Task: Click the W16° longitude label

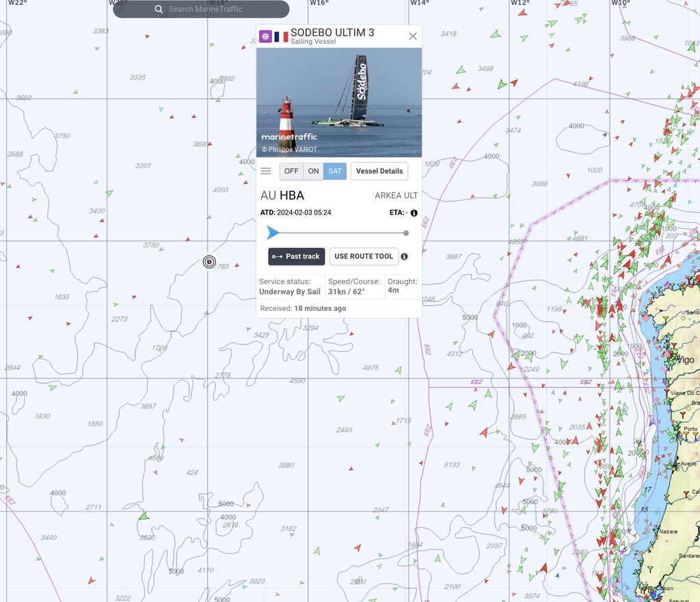Action: [x=319, y=3]
